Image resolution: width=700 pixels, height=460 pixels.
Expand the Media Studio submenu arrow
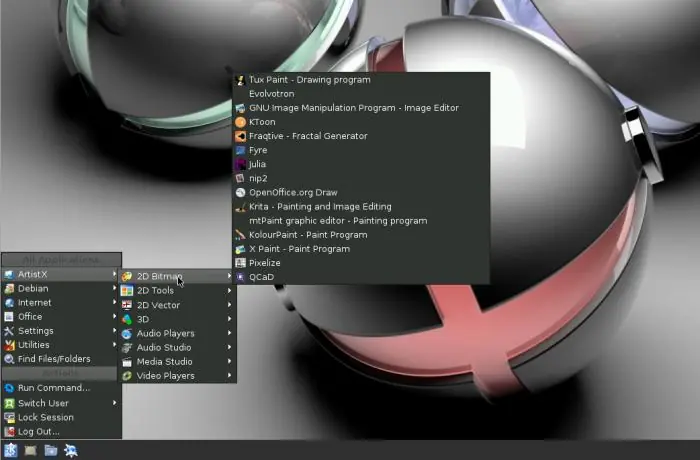[x=229, y=361]
